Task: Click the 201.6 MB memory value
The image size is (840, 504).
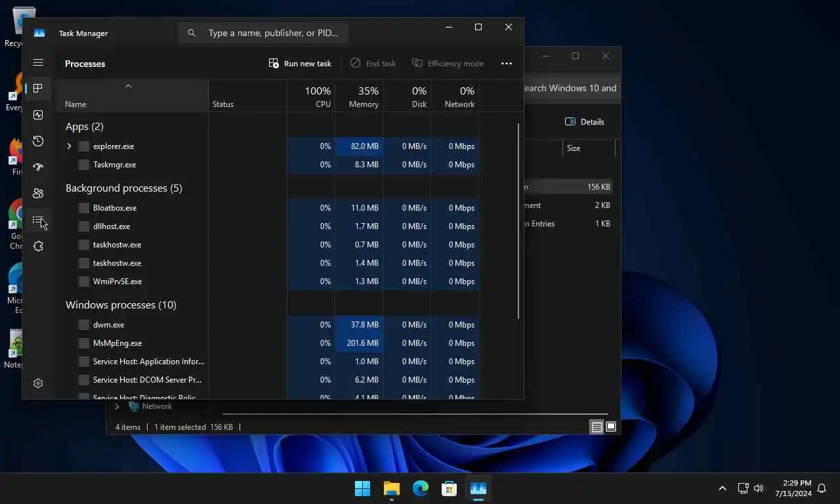Action: point(363,343)
